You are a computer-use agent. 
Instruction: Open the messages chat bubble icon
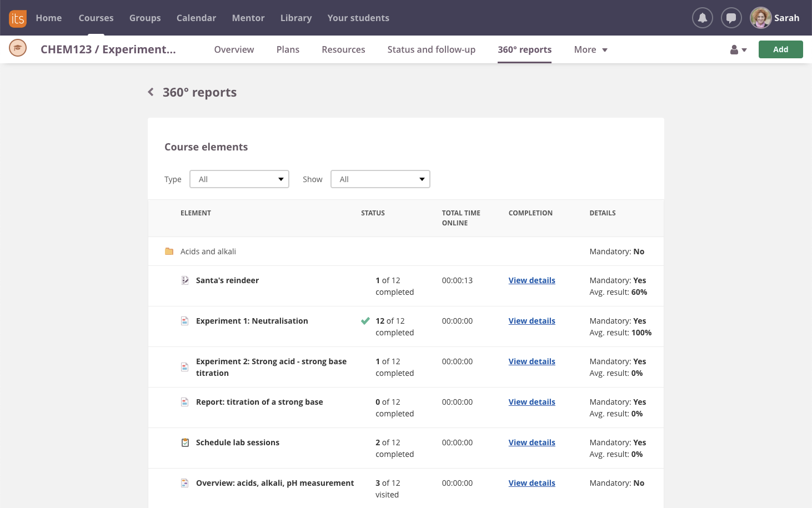[x=731, y=18]
